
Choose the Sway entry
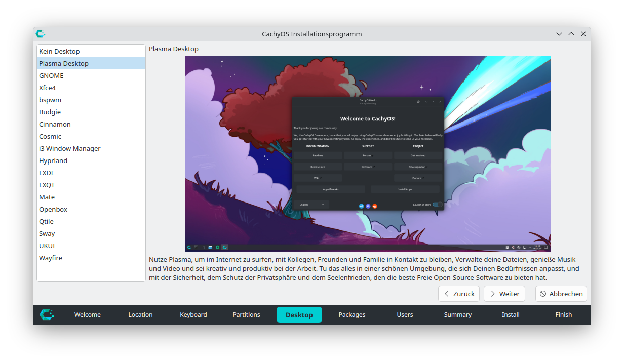coord(91,233)
